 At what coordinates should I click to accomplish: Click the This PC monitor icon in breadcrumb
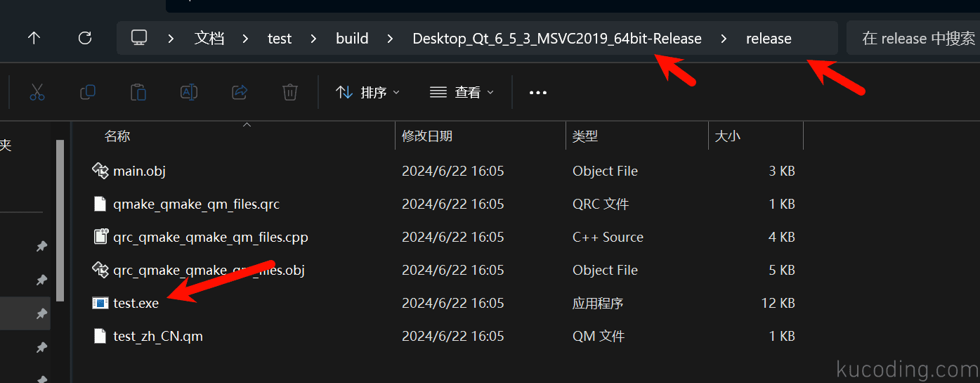(x=139, y=38)
